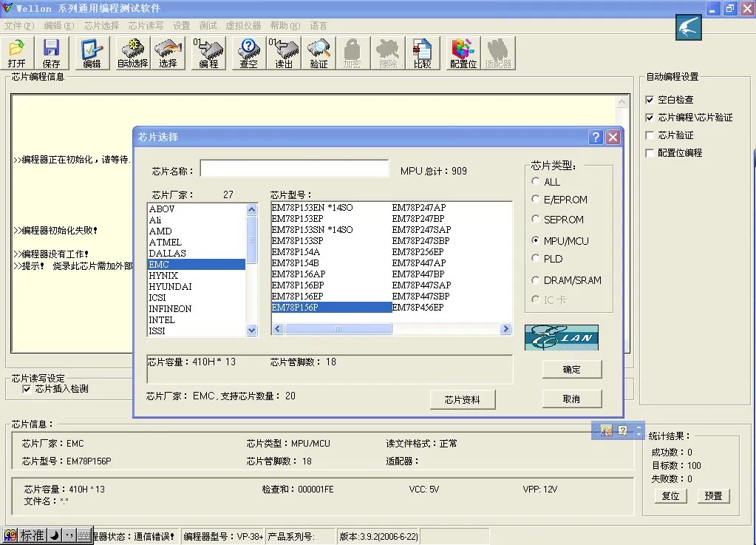Click the 擦除 (Erase) toolbar icon
The image size is (756, 545).
(x=388, y=53)
